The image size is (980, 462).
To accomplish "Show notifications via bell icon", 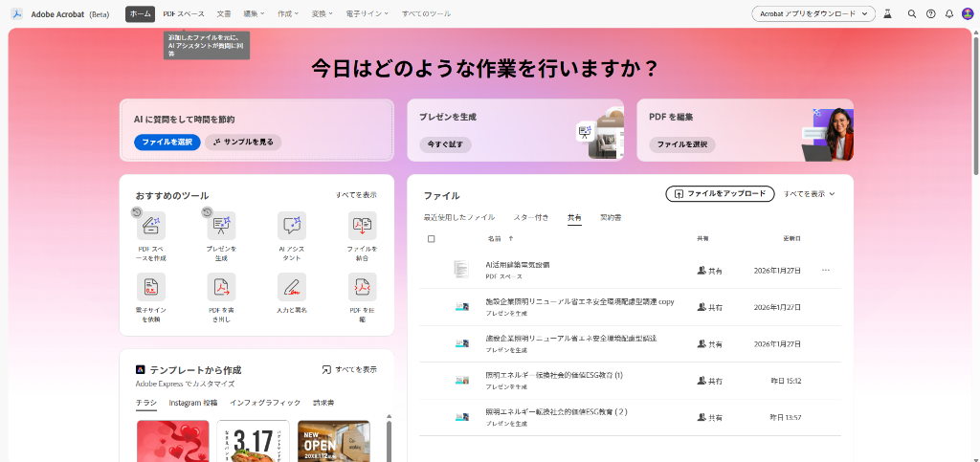I will tap(949, 13).
